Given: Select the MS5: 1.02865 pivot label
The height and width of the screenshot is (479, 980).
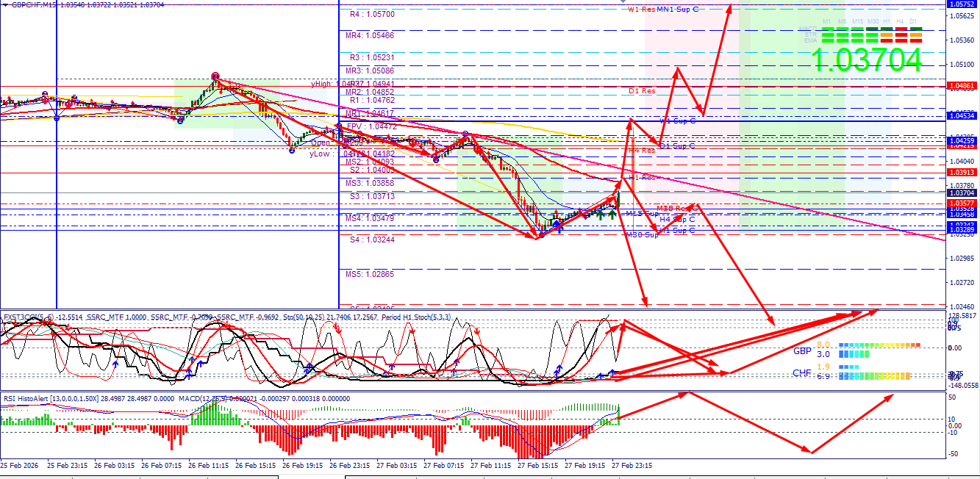Looking at the screenshot, I should coord(370,274).
